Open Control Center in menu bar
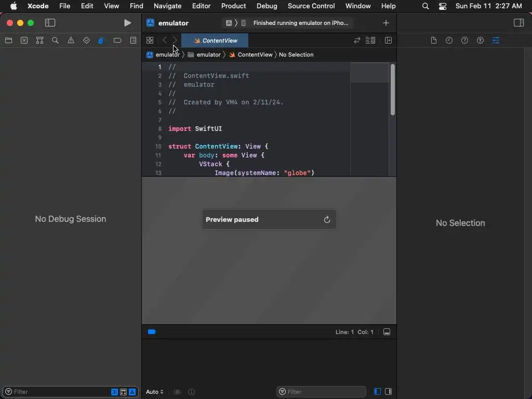 click(443, 6)
